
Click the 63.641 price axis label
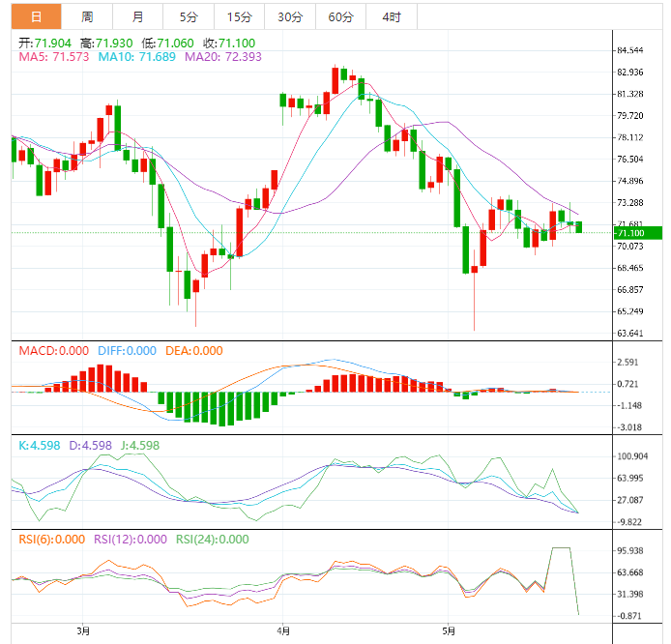(x=630, y=333)
